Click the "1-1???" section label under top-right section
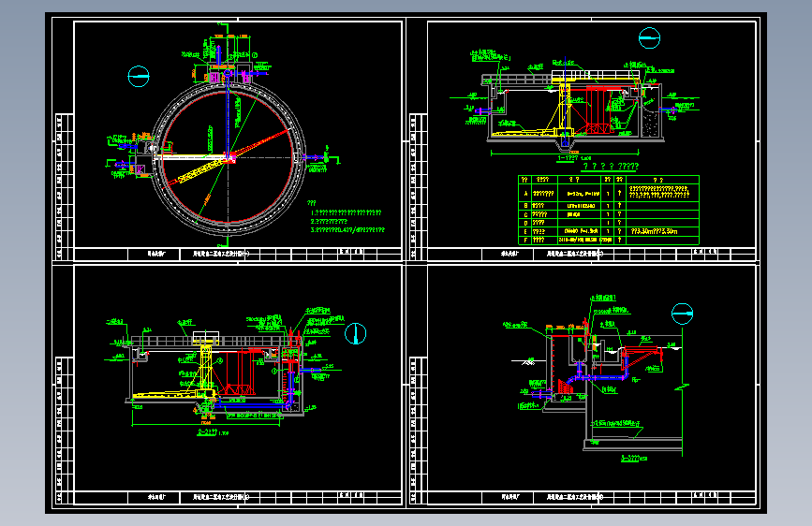The image size is (812, 526). click(x=568, y=158)
